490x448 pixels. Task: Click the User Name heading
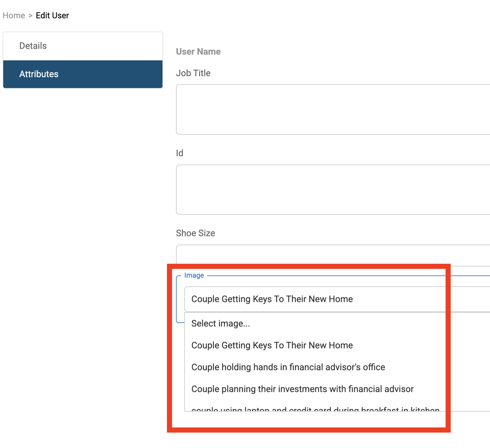pos(198,51)
